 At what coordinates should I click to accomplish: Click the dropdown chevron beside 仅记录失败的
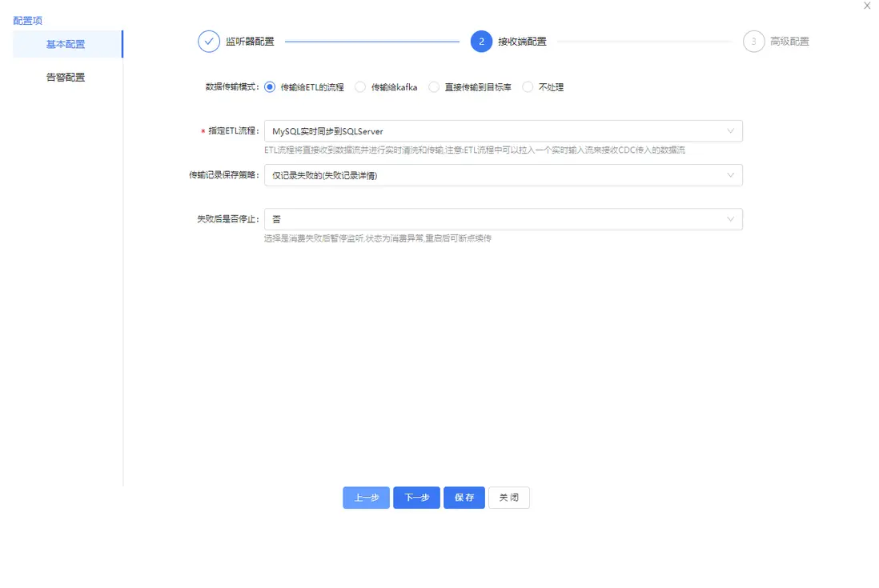tap(729, 175)
